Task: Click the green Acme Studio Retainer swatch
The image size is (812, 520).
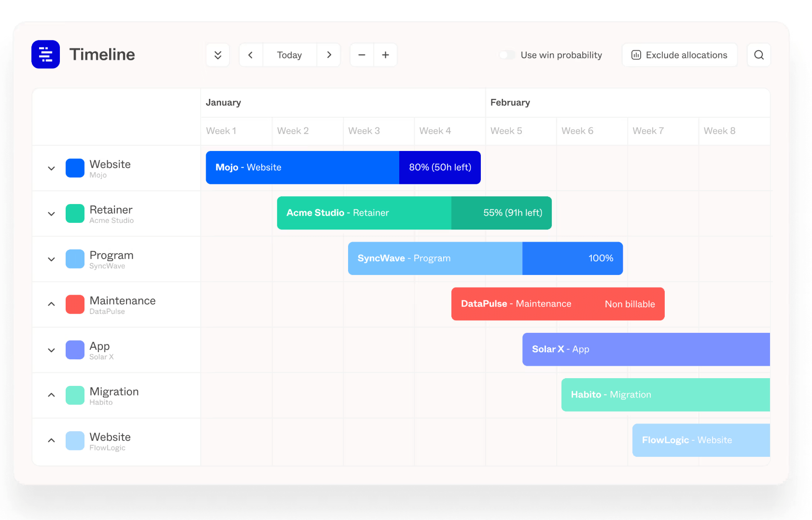Action: 75,214
